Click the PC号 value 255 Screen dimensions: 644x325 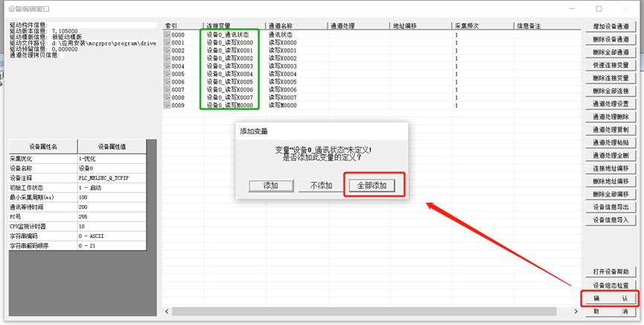click(112, 217)
